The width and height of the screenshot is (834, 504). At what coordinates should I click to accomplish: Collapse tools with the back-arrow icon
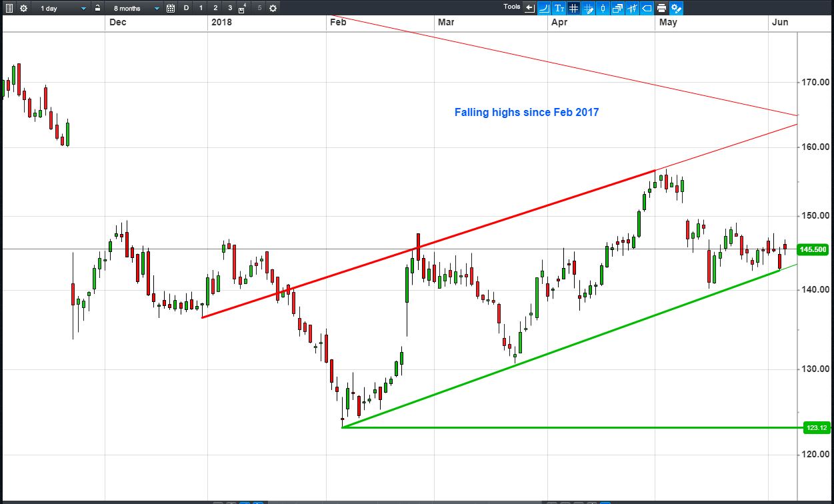pyautogui.click(x=529, y=8)
